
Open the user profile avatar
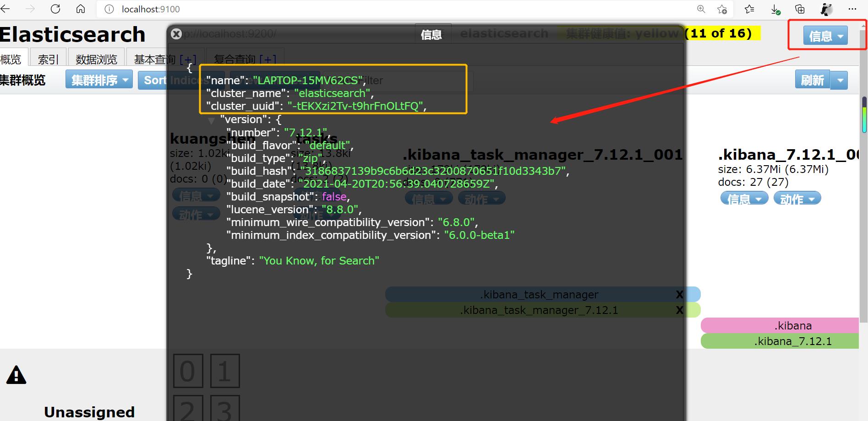point(826,9)
